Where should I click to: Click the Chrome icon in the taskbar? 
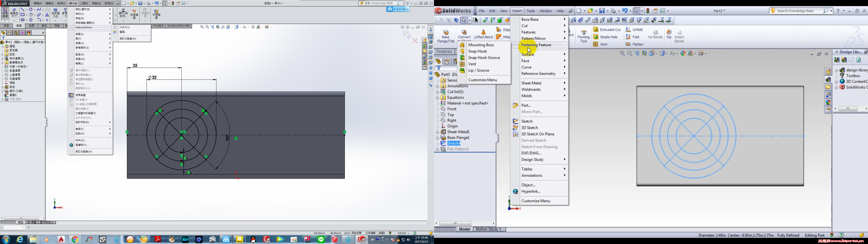click(75, 240)
